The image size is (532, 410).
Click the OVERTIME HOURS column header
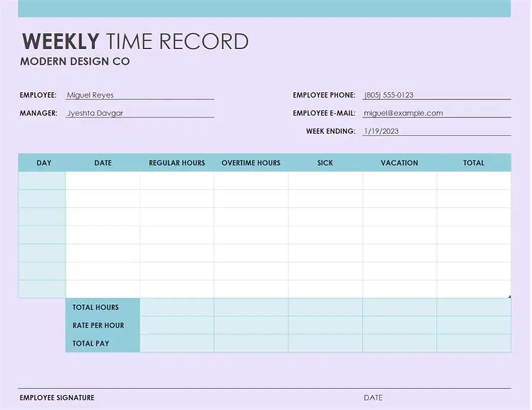(x=251, y=162)
